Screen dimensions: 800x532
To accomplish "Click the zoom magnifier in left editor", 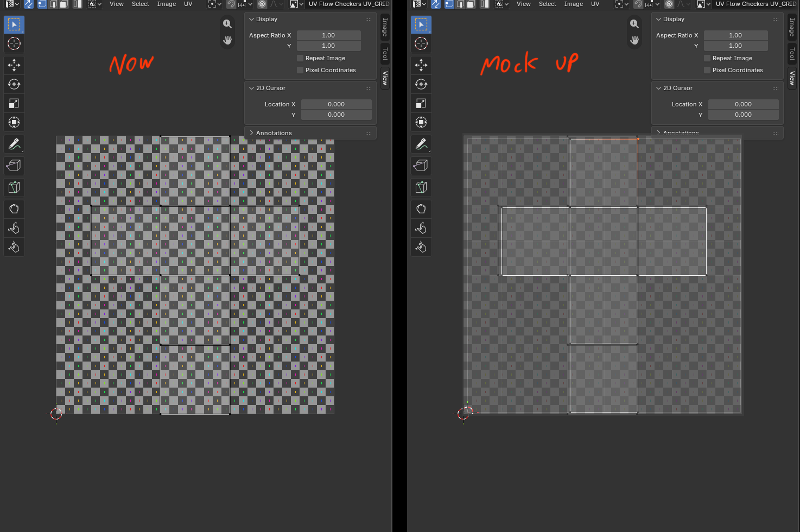I will tap(227, 24).
